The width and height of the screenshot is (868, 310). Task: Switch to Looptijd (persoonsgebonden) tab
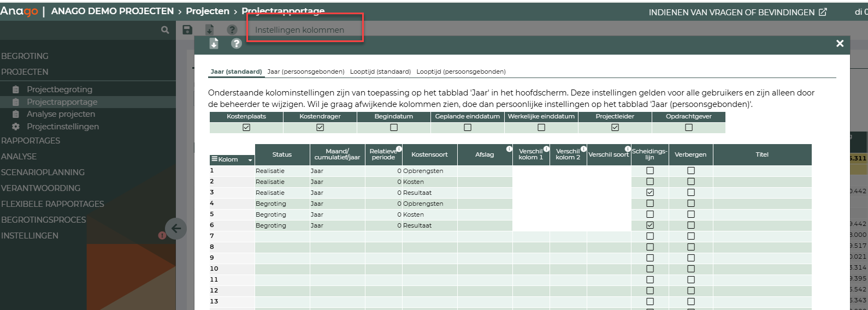pyautogui.click(x=461, y=71)
